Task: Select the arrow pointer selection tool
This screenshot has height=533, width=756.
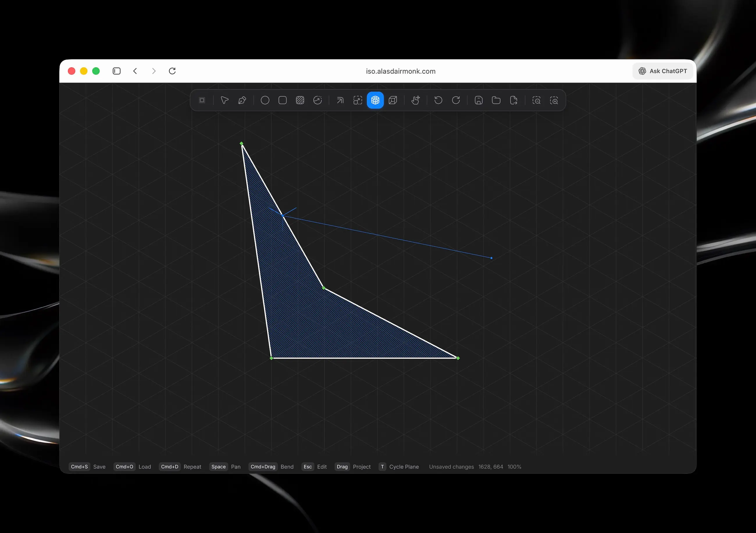Action: tap(224, 100)
